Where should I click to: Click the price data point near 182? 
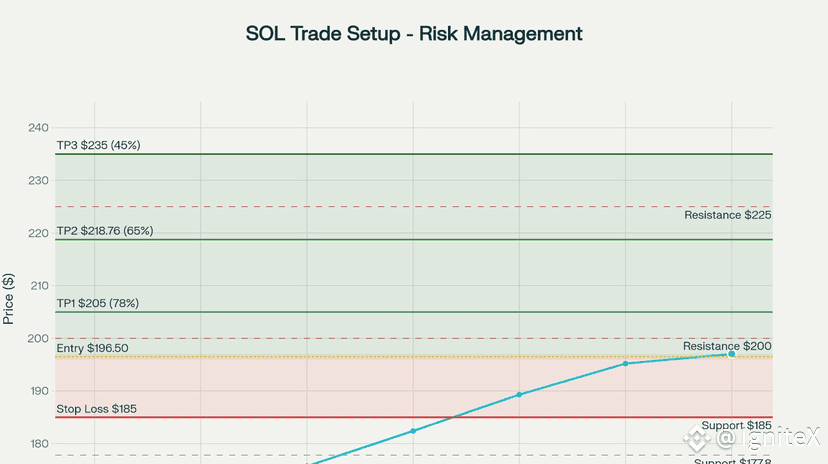[x=413, y=431]
